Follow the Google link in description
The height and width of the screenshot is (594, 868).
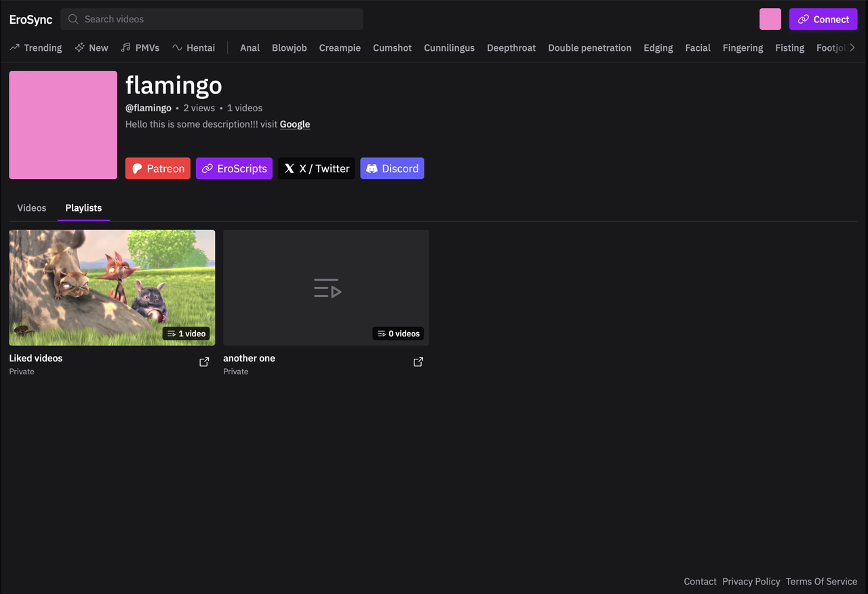coord(295,124)
